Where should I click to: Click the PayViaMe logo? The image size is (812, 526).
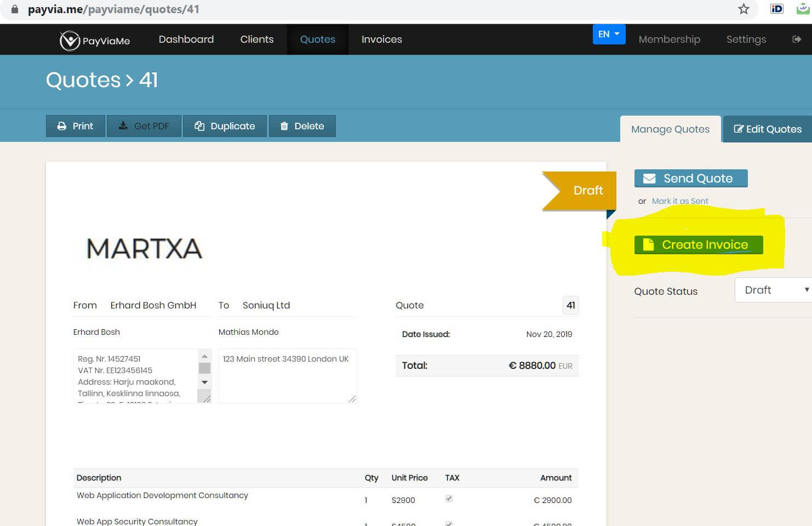tap(95, 40)
